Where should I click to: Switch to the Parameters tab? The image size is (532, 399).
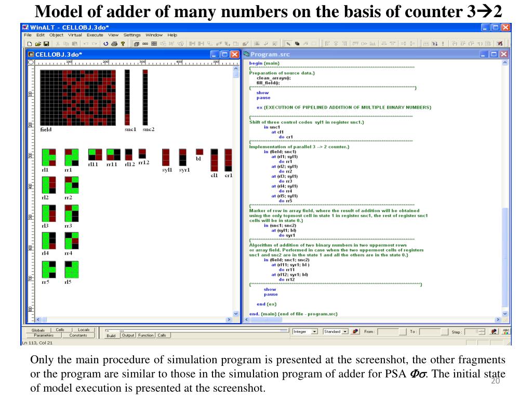pos(44,335)
